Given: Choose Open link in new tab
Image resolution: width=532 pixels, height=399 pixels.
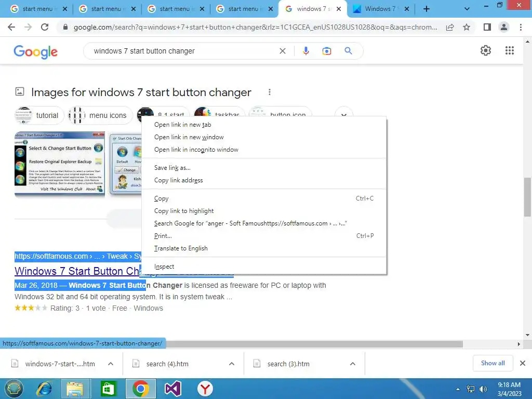Looking at the screenshot, I should (x=264, y=125).
